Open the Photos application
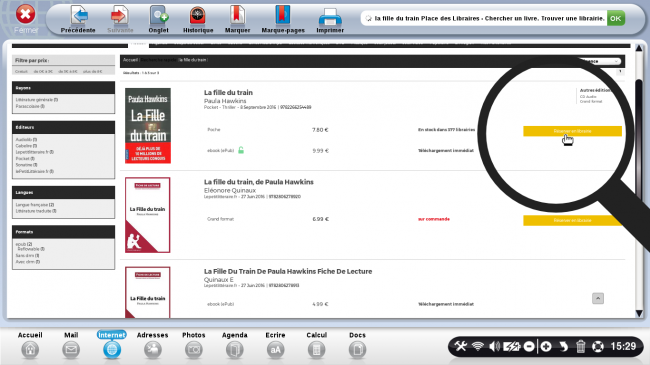The width and height of the screenshot is (650, 365). (194, 345)
